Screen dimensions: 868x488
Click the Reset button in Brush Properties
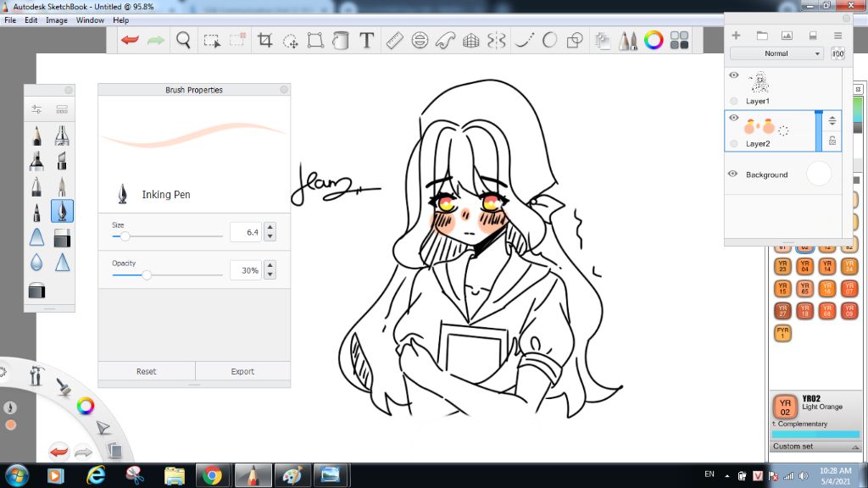coord(147,371)
